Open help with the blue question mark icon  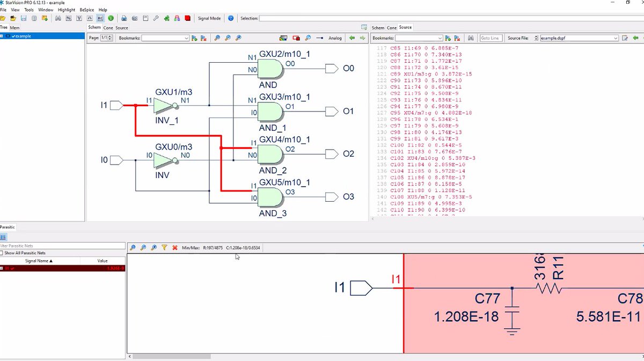coord(231,18)
